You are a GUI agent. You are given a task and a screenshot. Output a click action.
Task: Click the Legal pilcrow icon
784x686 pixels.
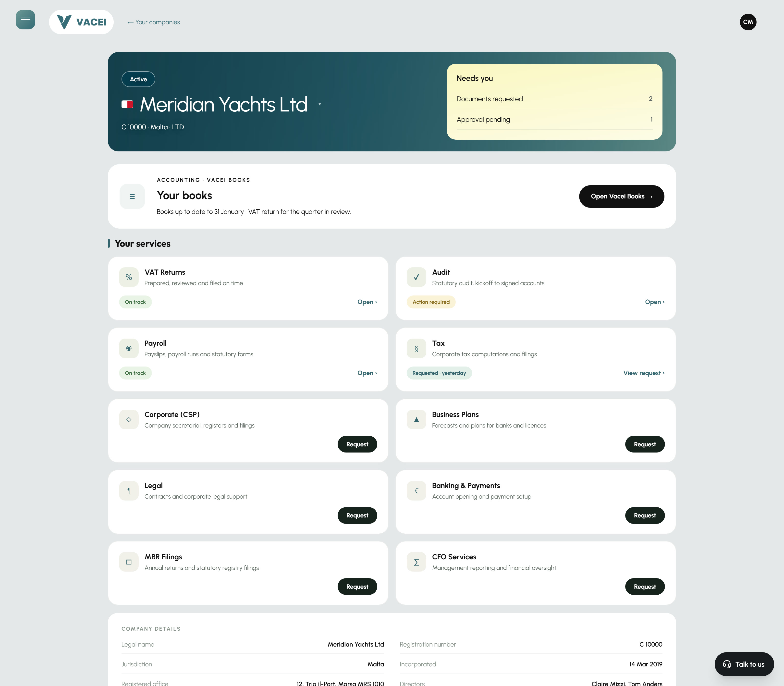(129, 491)
